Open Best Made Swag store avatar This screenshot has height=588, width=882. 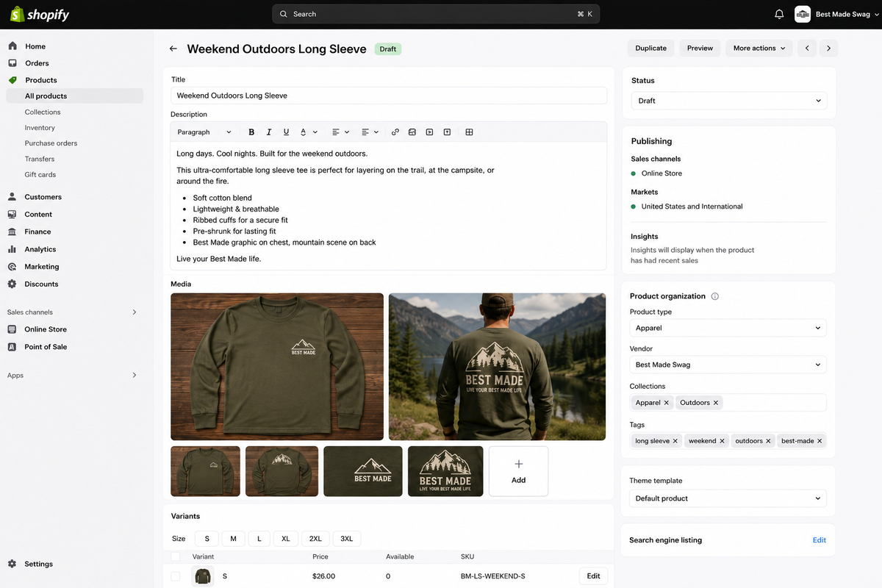803,14
